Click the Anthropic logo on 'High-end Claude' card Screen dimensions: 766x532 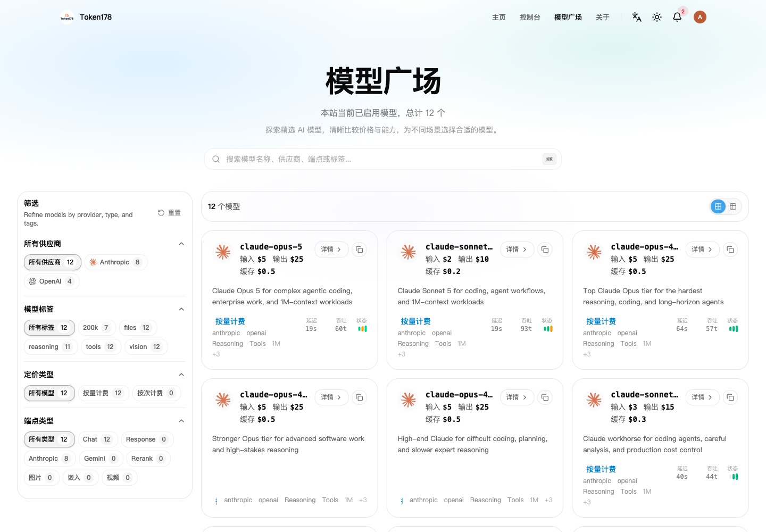click(x=409, y=400)
